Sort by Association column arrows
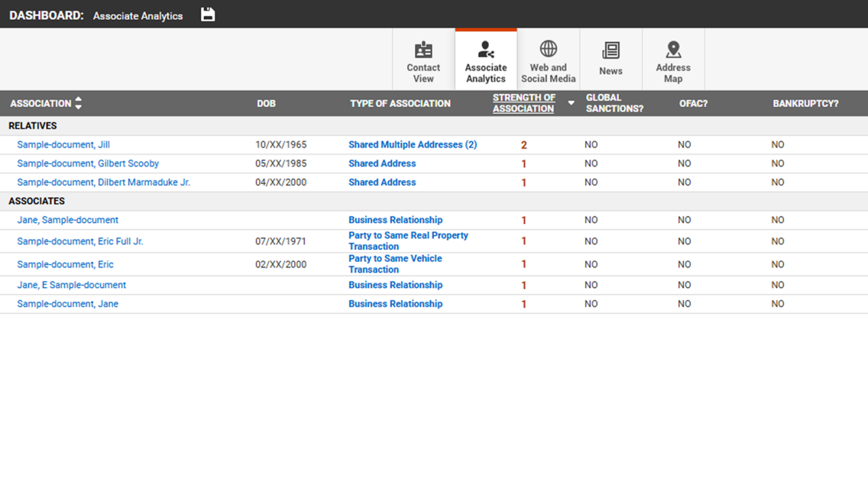The image size is (868, 489). 78,103
